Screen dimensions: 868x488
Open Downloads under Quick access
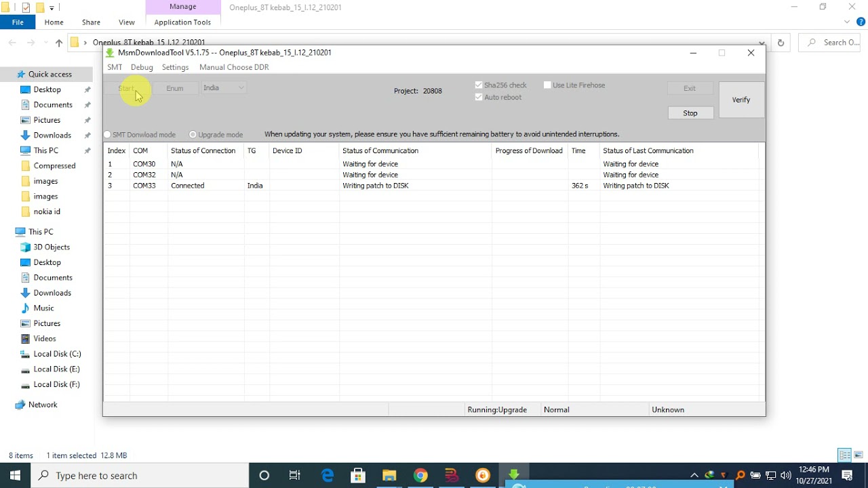[52, 136]
